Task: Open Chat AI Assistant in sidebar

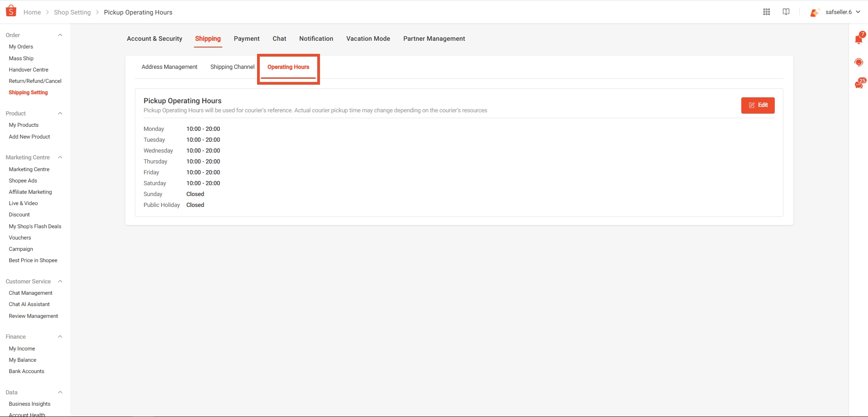Action: click(29, 304)
